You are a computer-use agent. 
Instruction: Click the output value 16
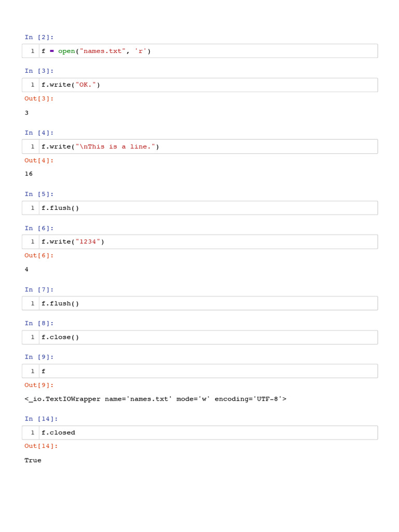29,174
